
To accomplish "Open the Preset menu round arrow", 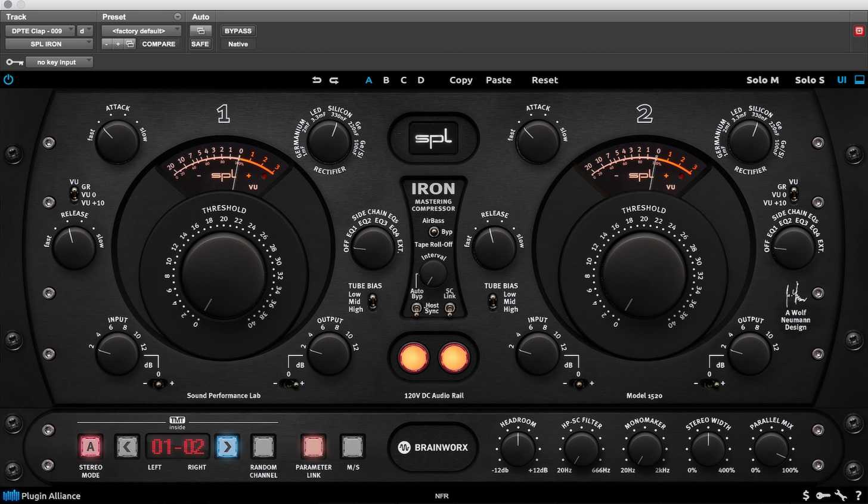I will [178, 17].
